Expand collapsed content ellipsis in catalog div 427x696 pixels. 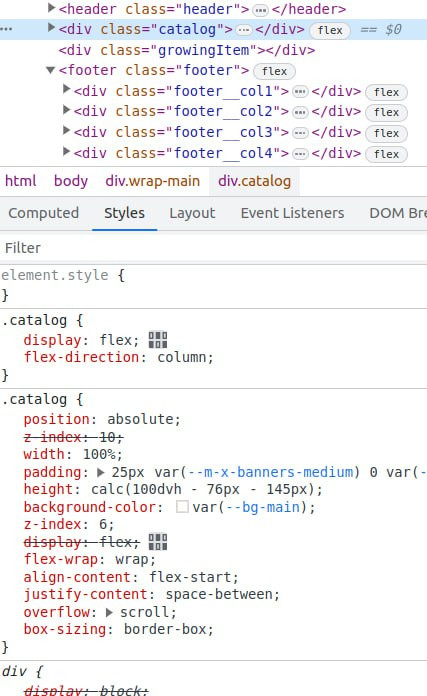[243, 30]
